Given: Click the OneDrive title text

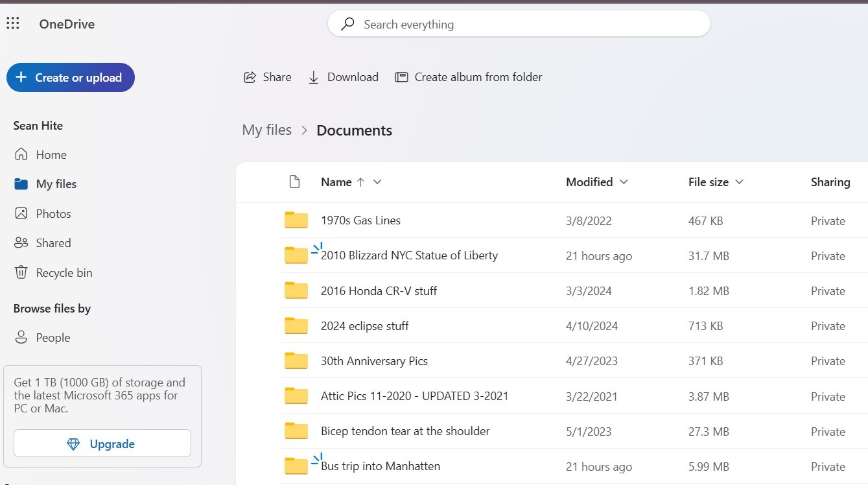Looking at the screenshot, I should coord(67,24).
